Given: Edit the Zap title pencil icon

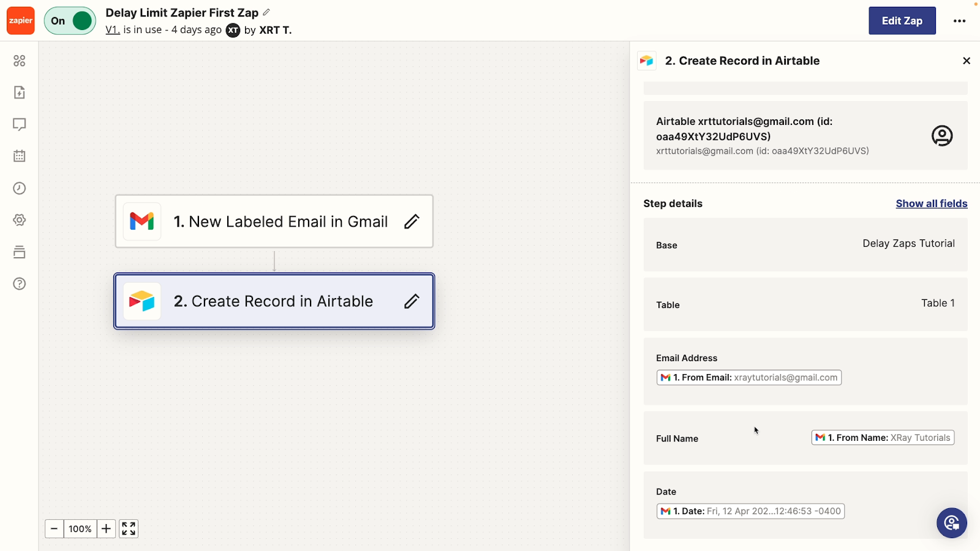Looking at the screenshot, I should [x=266, y=12].
